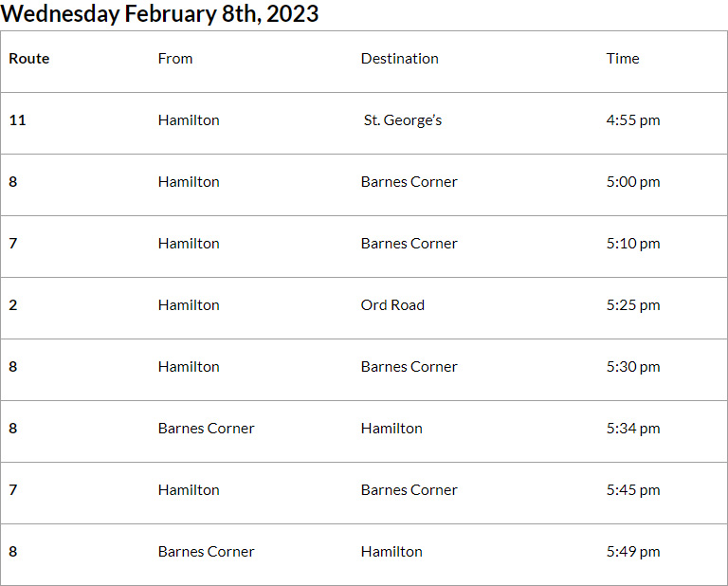Select the Destination column header

pos(399,59)
